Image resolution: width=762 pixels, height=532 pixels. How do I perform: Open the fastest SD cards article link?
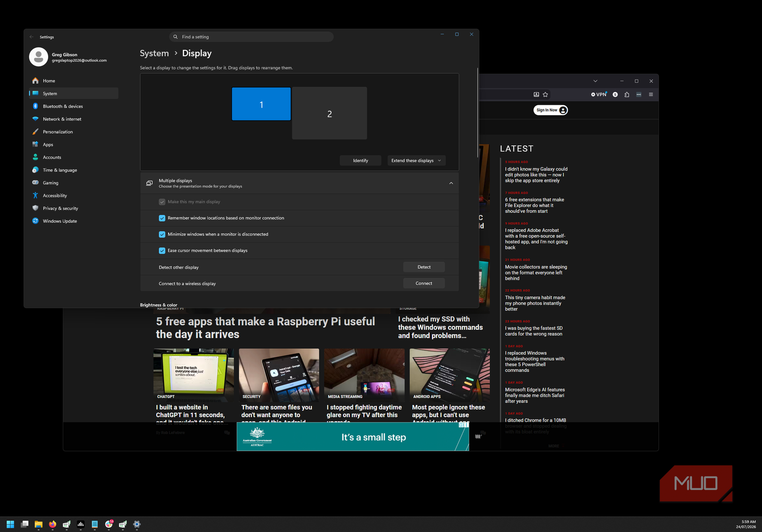tap(533, 331)
